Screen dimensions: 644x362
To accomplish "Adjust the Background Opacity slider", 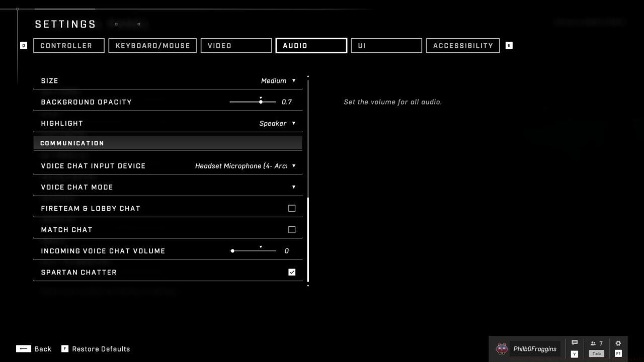I will coord(260,102).
